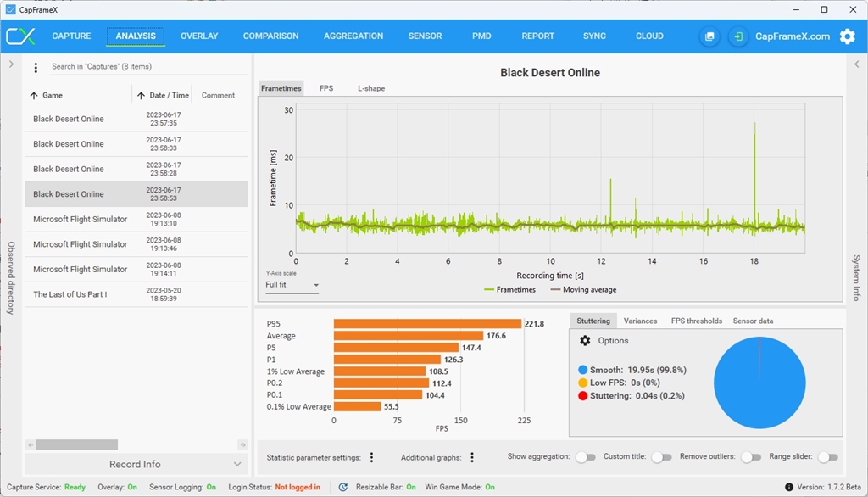Select The Last of Us Part I capture

pos(136,294)
